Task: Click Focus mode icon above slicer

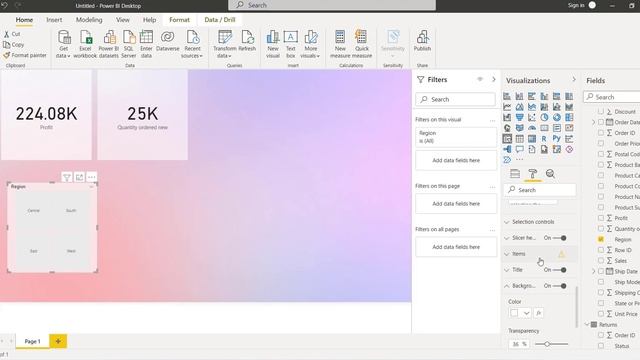Action: coord(79,177)
